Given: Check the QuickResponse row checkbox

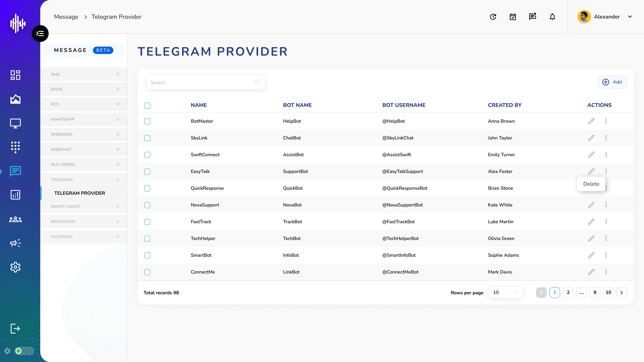Looking at the screenshot, I should 147,188.
